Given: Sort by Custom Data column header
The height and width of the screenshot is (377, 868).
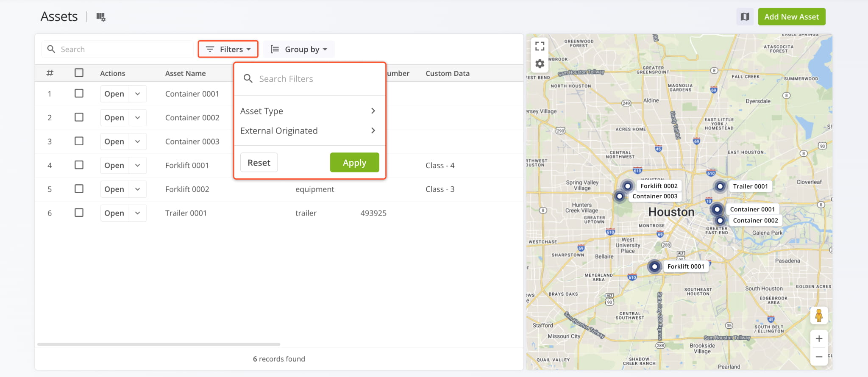Looking at the screenshot, I should tap(447, 73).
